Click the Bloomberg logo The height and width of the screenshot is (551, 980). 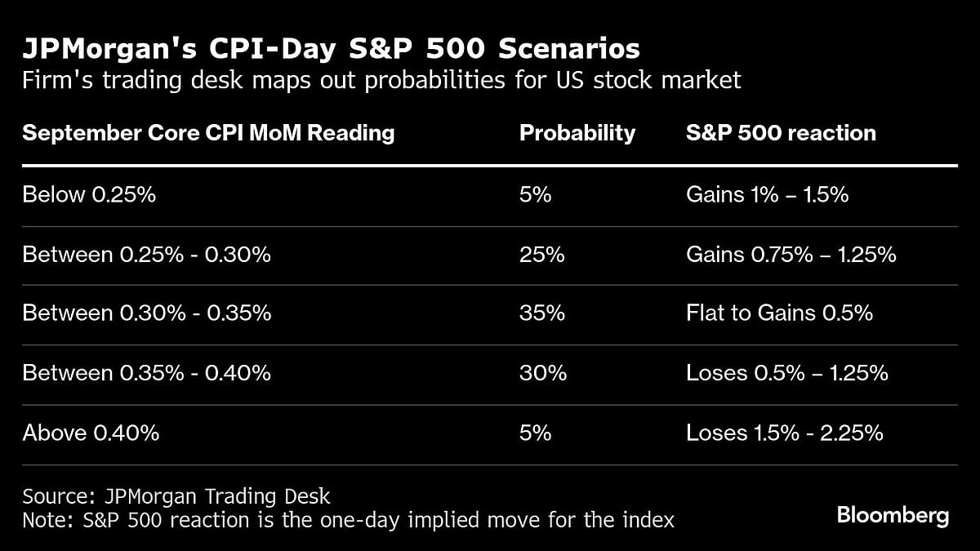click(893, 516)
